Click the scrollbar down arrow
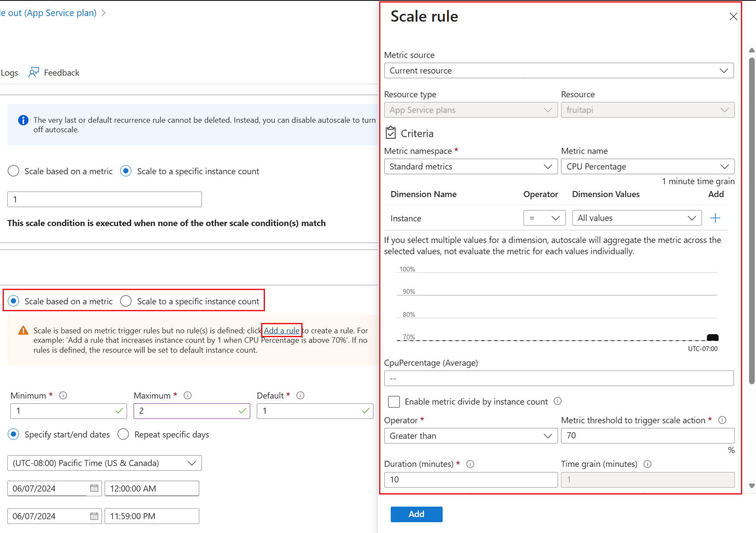This screenshot has height=533, width=756. [752, 485]
